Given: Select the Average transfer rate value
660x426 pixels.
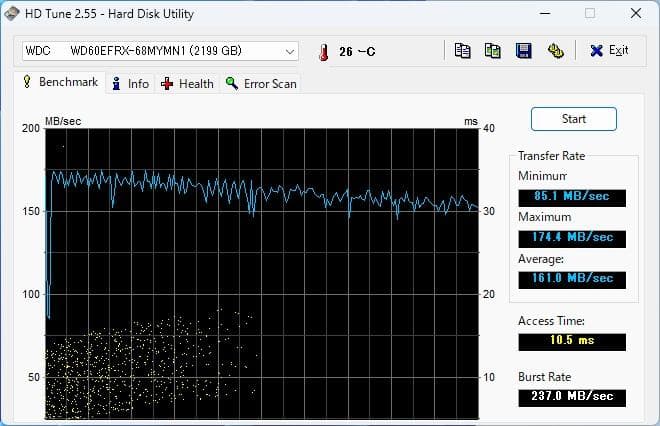Looking at the screenshot, I should coord(572,279).
